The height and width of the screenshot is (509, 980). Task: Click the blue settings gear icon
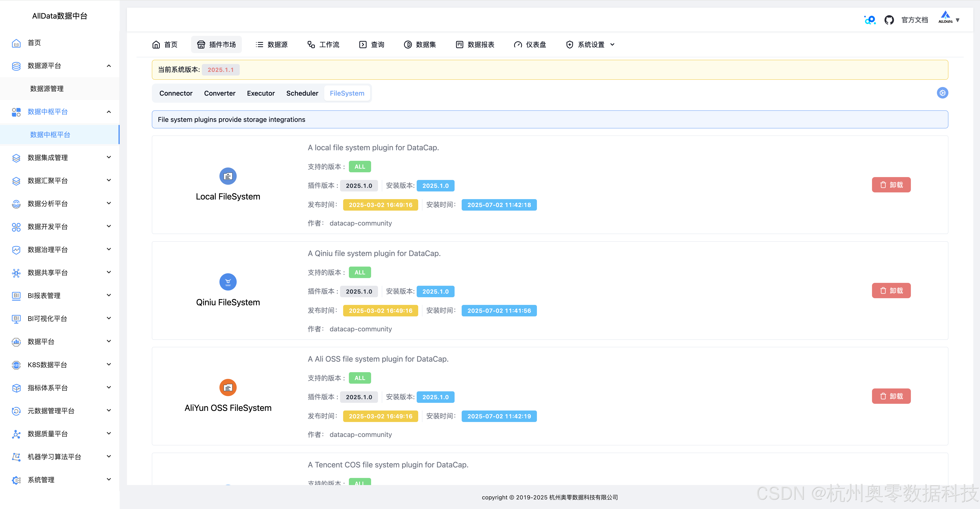[942, 93]
